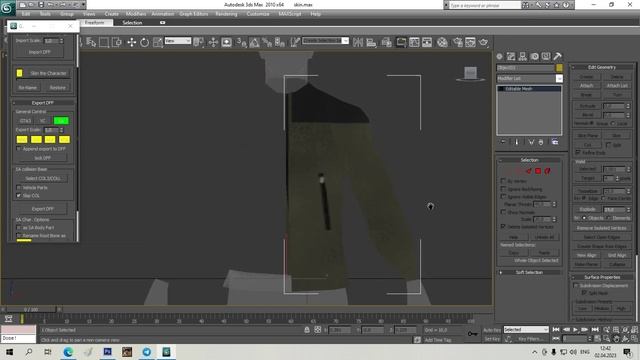
Task: Open the Utilities hammer panel tab
Action: [x=558, y=56]
